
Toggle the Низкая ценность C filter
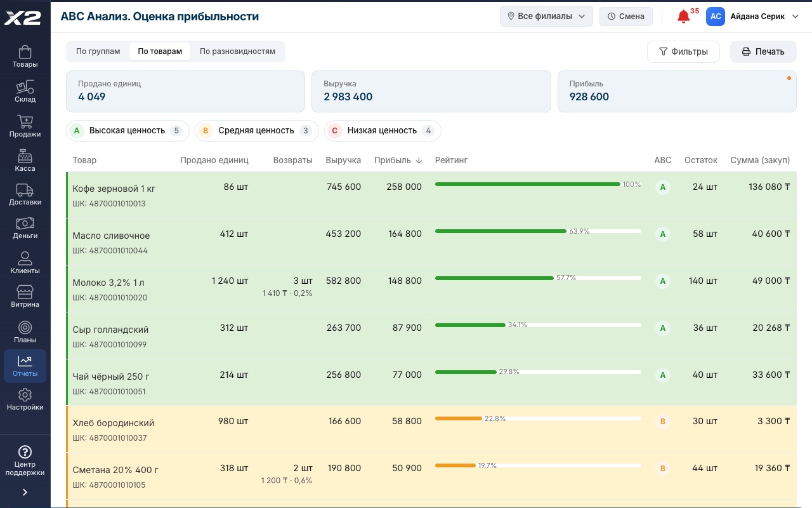click(x=383, y=131)
